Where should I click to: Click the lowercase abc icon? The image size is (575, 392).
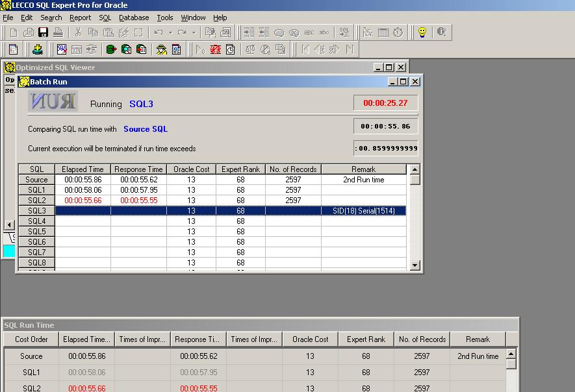click(324, 32)
